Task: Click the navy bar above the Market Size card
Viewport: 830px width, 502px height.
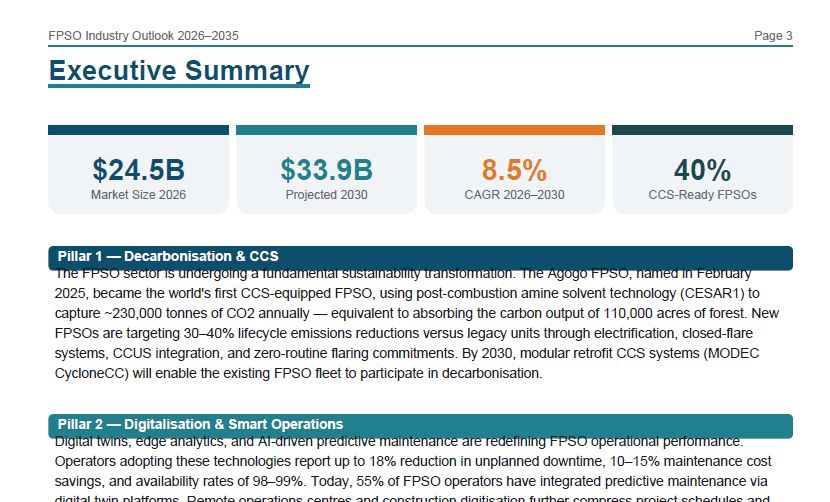Action: (x=138, y=130)
